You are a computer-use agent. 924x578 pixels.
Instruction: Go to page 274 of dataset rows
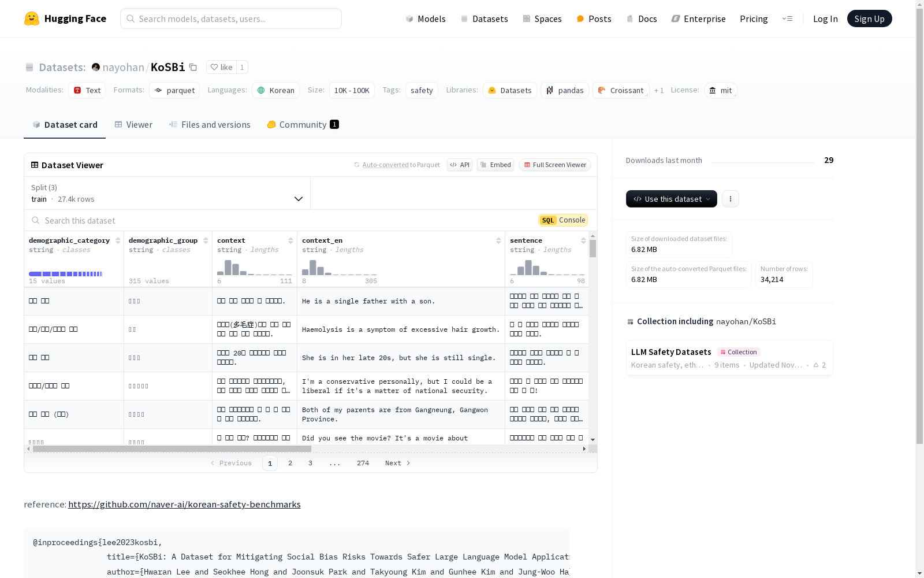pos(363,463)
